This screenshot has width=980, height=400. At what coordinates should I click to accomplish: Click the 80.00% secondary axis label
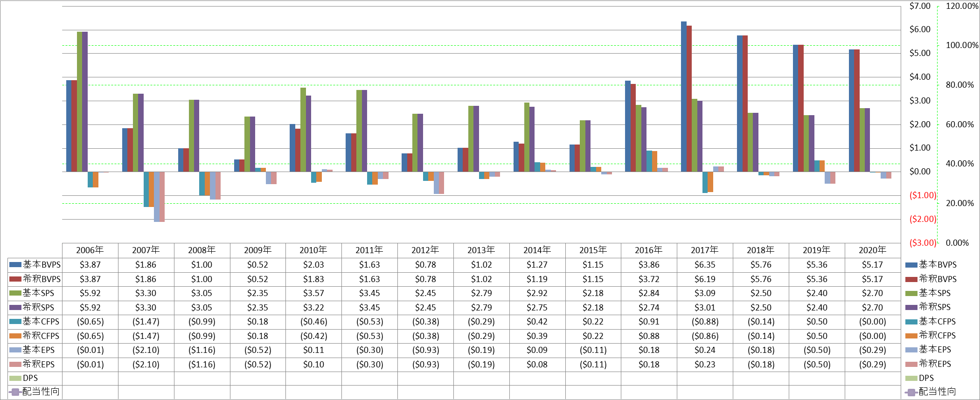pos(960,85)
